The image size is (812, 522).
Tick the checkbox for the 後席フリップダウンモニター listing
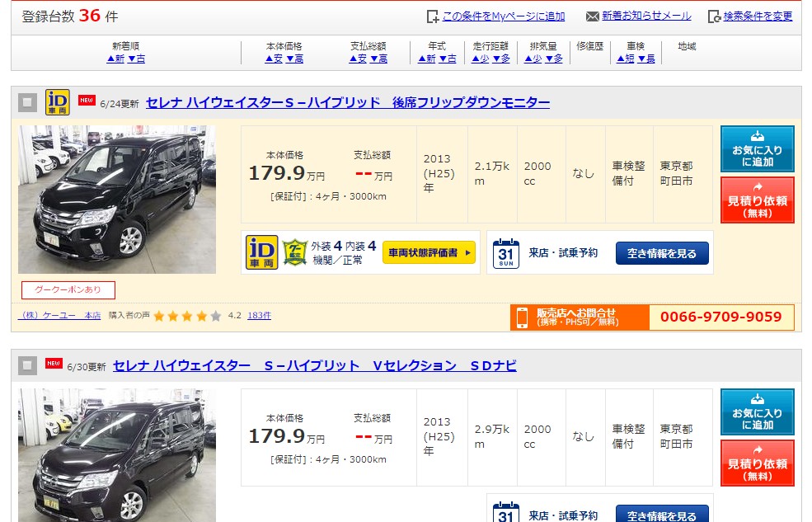pyautogui.click(x=27, y=102)
